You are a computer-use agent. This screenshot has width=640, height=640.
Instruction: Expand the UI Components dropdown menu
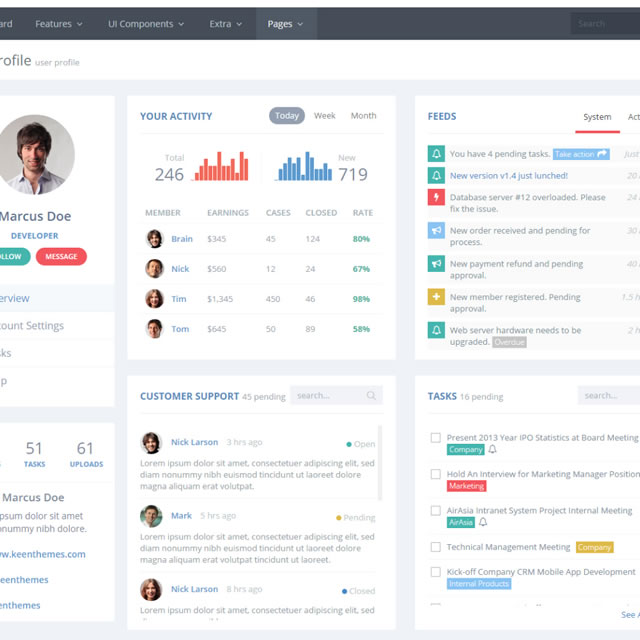click(146, 24)
